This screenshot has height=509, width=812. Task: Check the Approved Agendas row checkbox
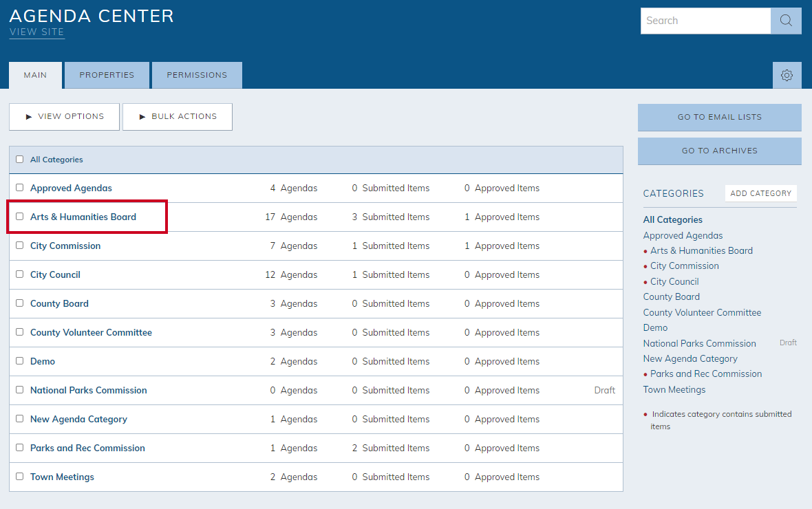(20, 188)
